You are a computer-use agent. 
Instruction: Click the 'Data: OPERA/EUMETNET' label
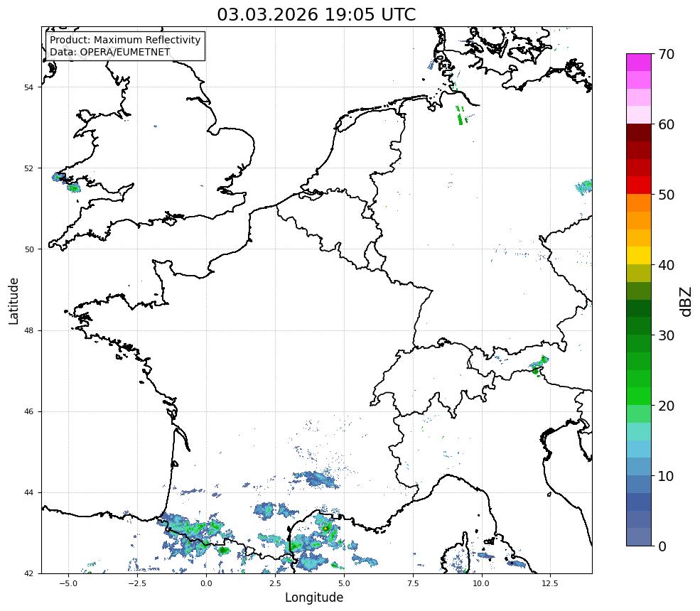(110, 52)
